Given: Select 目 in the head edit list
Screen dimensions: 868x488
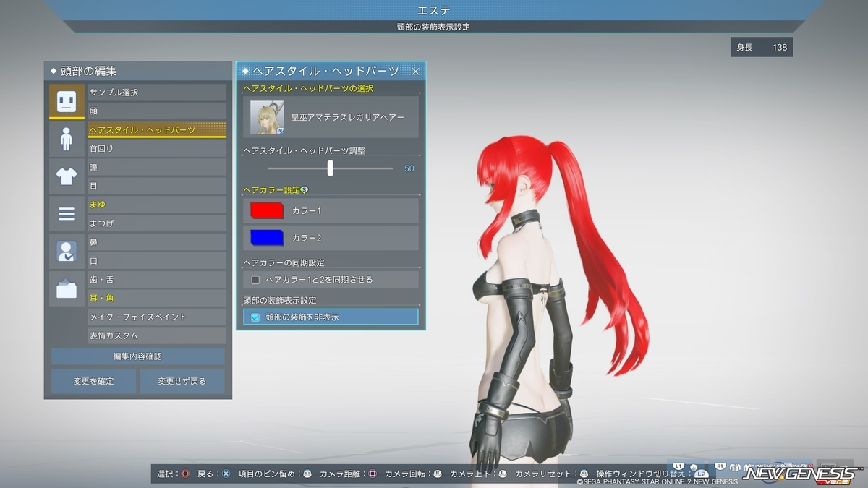Looking at the screenshot, I should (157, 186).
